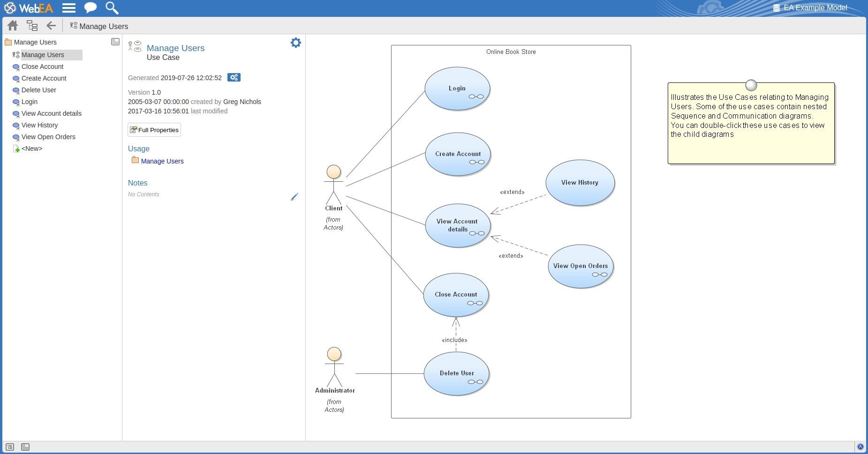Go back using the left arrow
The height and width of the screenshot is (454, 868).
(51, 26)
